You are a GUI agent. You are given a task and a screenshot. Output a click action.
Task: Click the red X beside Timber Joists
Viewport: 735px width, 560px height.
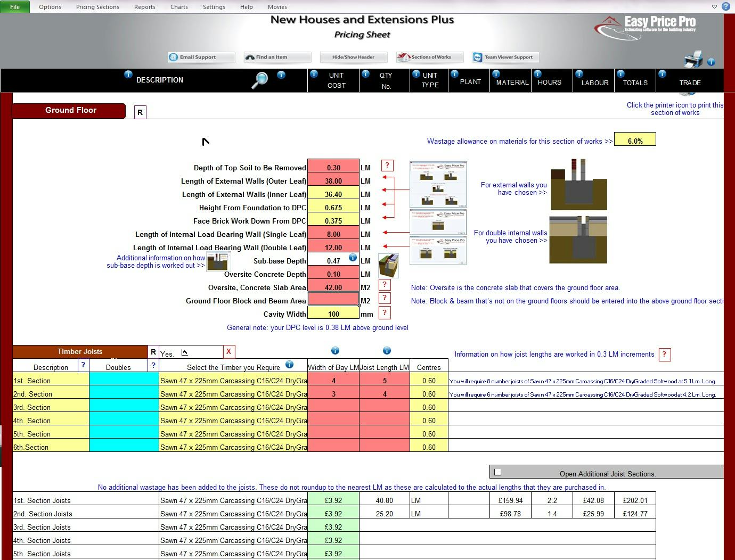point(228,351)
